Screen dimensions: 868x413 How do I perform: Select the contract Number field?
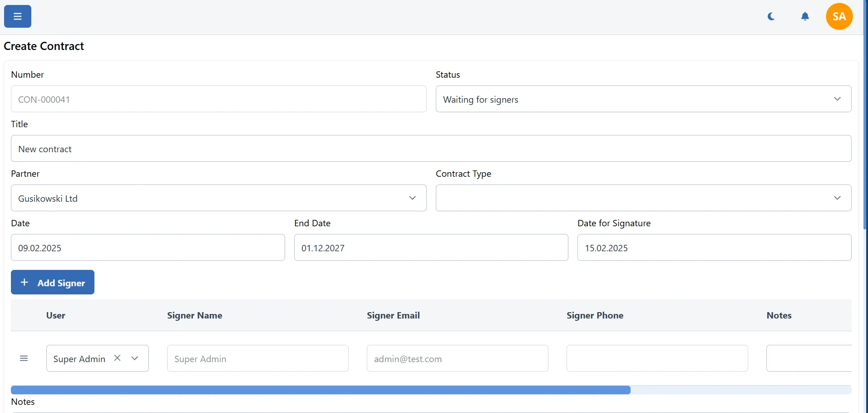pyautogui.click(x=218, y=99)
